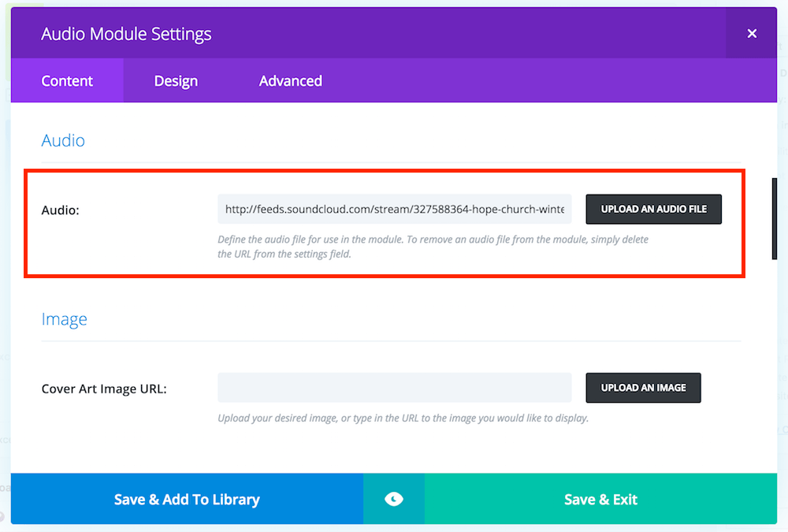788x532 pixels.
Task: Click the cover image help description text
Action: [403, 418]
